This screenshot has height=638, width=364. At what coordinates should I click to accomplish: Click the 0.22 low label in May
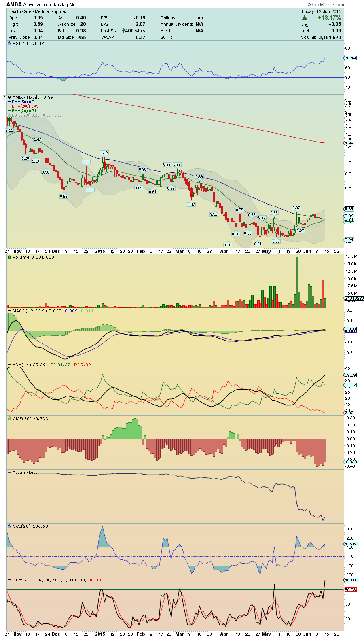[276, 242]
